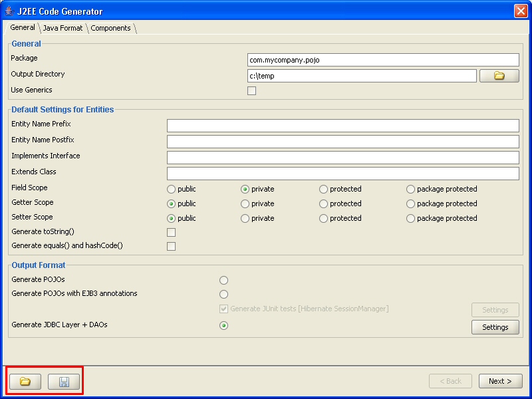Click the Default Settings for Entities heading
The width and height of the screenshot is (532, 399).
click(63, 110)
